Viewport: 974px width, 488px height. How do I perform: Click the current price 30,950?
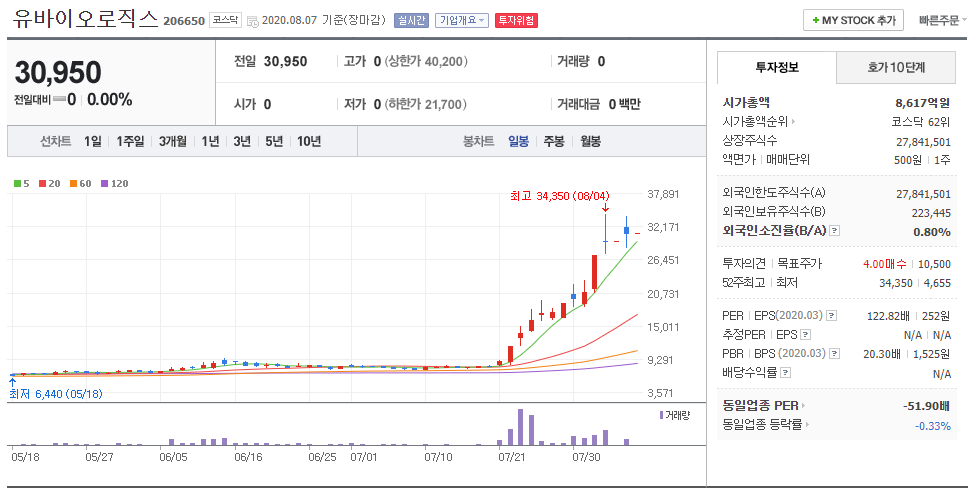(x=58, y=73)
